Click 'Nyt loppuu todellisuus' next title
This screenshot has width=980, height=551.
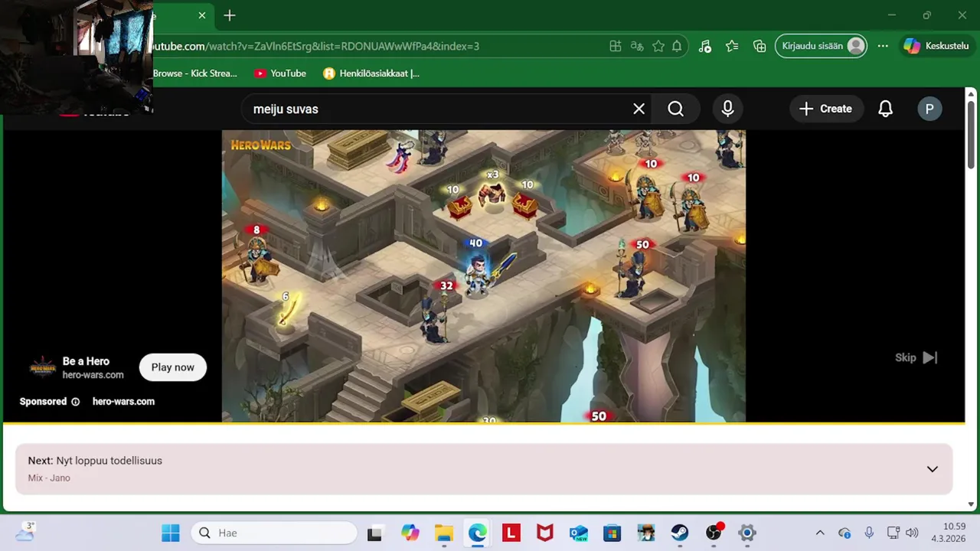[x=109, y=461]
